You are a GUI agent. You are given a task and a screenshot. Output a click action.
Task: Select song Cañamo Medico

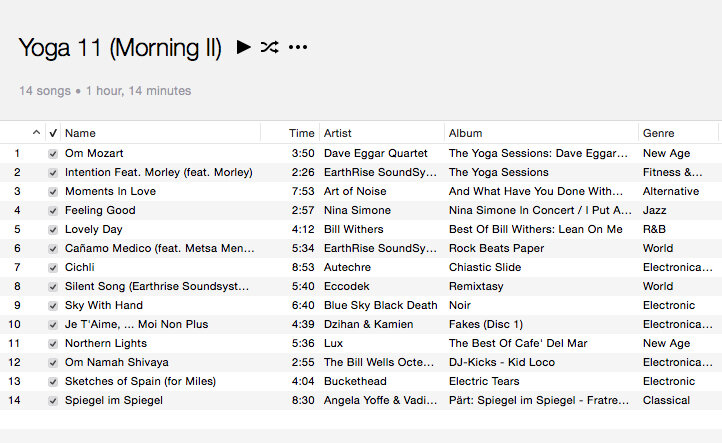159,248
